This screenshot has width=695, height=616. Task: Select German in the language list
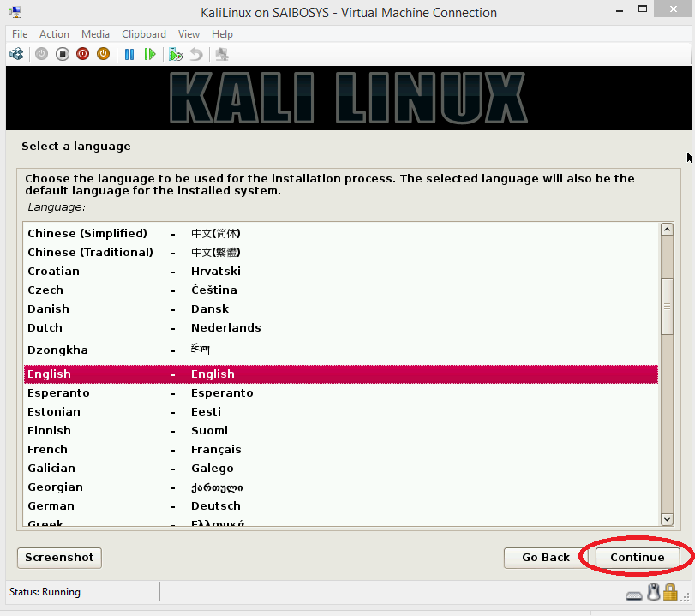341,506
